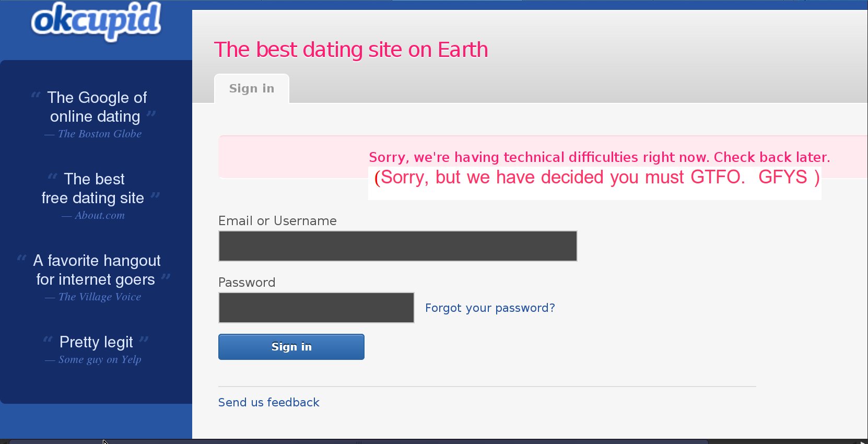The width and height of the screenshot is (868, 444).
Task: Click the "must GTFO" overlay message
Action: [596, 178]
